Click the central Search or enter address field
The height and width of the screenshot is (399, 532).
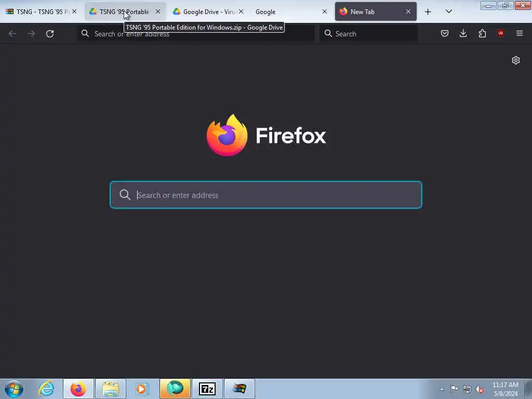[266, 195]
